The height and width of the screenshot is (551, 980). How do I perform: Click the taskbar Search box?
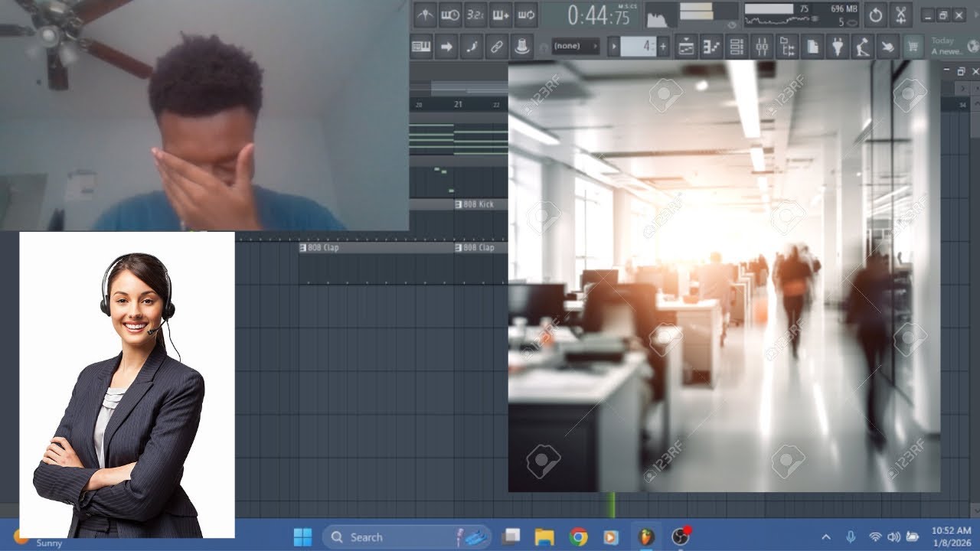[407, 537]
